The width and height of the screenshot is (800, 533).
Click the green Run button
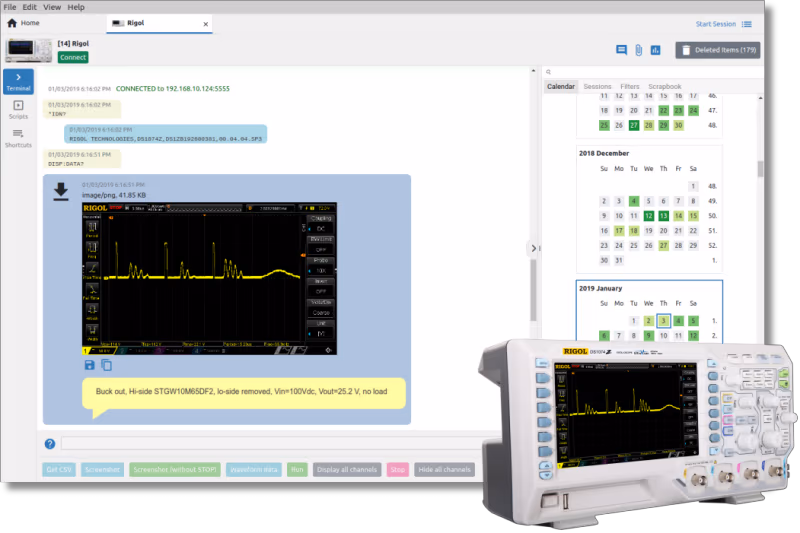pos(297,470)
